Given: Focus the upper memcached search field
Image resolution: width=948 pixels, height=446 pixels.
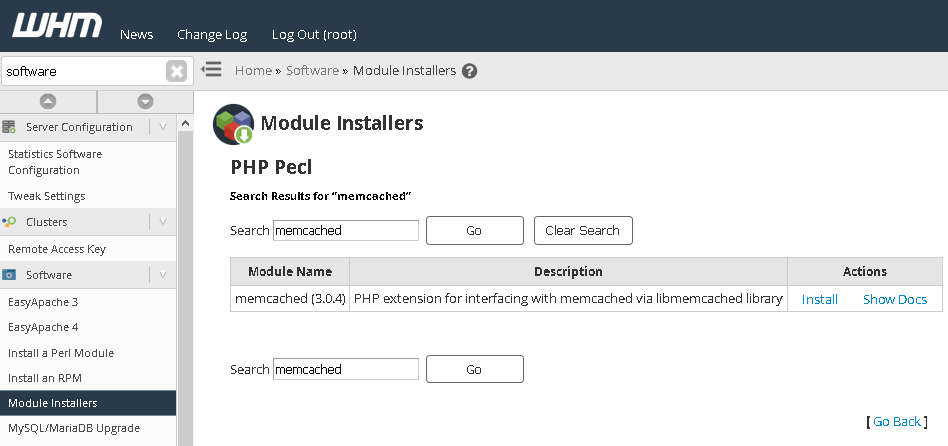Looking at the screenshot, I should pos(346,230).
